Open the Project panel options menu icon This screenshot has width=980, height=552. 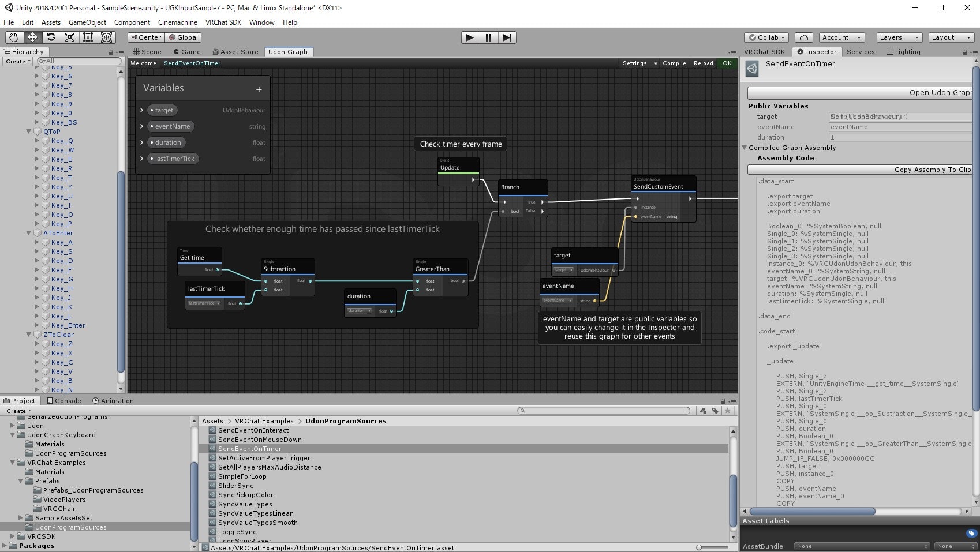[x=732, y=401]
